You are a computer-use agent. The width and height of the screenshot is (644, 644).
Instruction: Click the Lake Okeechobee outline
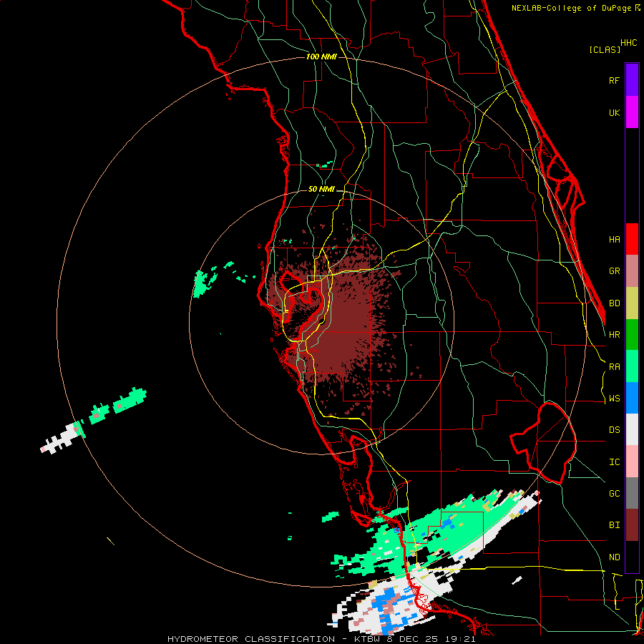pos(543,442)
